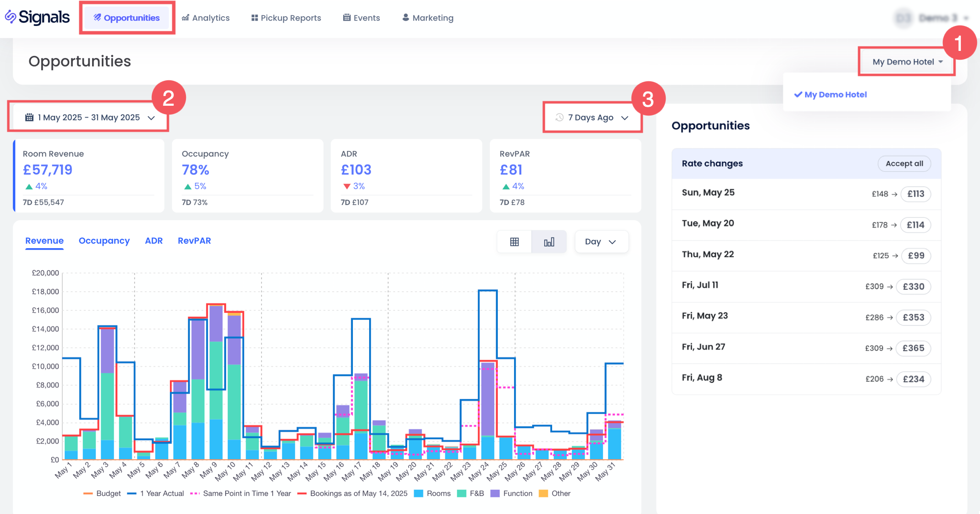This screenshot has height=514, width=980.
Task: Open the 7 Days Ago comparison dropdown
Action: tap(592, 117)
